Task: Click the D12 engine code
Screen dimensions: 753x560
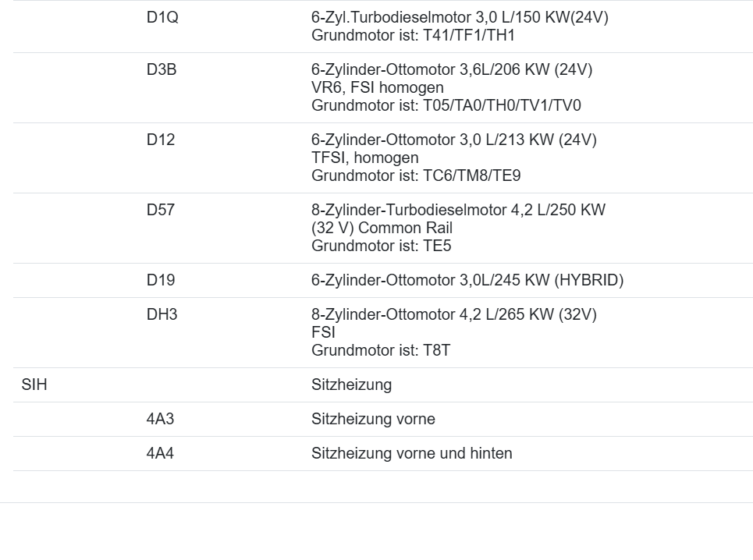Action: (161, 140)
